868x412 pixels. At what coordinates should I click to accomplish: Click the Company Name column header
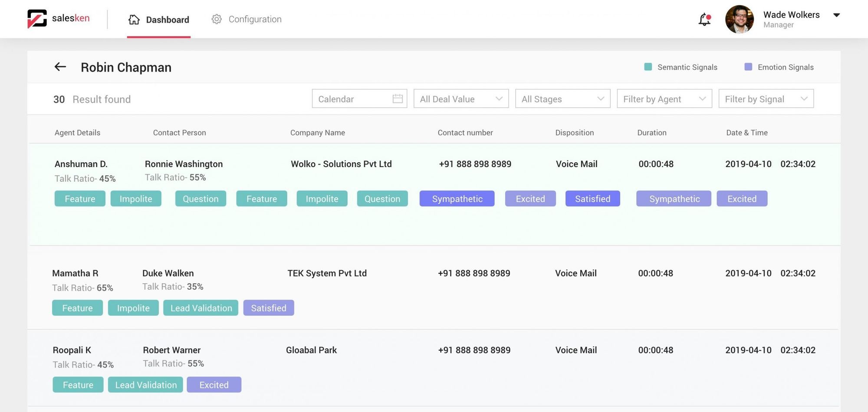click(x=318, y=133)
